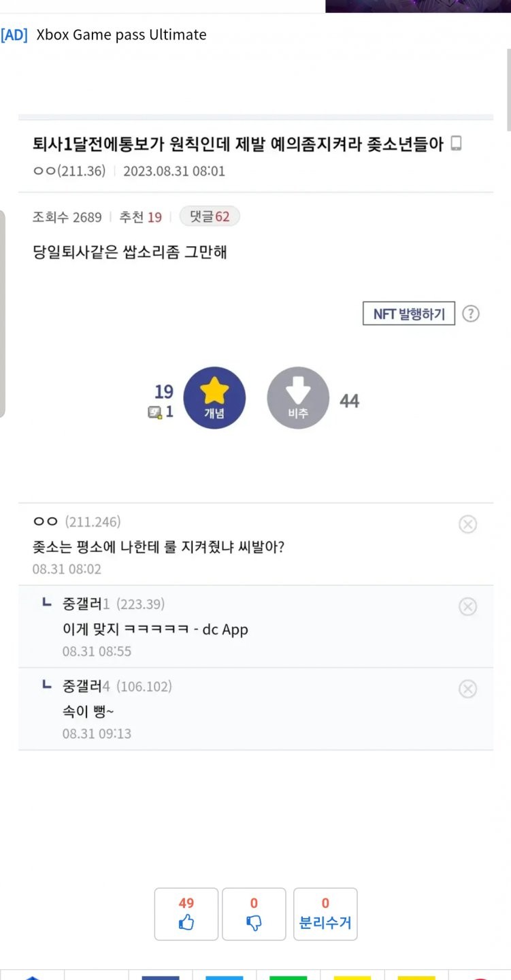The height and width of the screenshot is (980, 511).
Task: Click the thumbs-up button showing 49
Action: coord(186,914)
